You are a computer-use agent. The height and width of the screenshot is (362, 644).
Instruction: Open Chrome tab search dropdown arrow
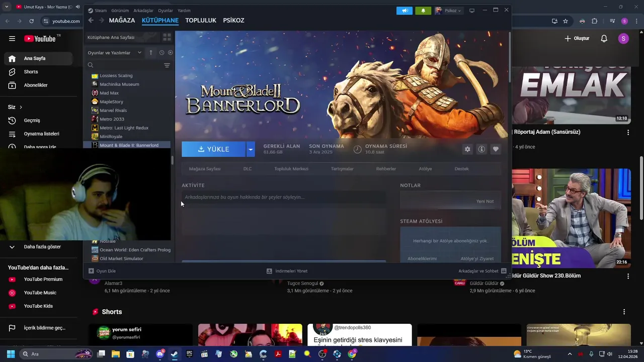tap(6, 7)
